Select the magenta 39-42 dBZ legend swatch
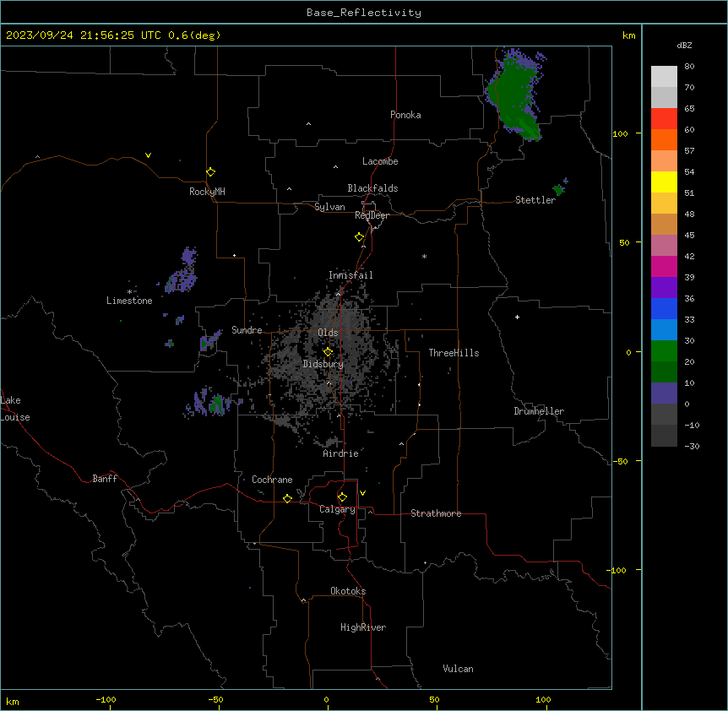728x711 pixels. point(664,266)
